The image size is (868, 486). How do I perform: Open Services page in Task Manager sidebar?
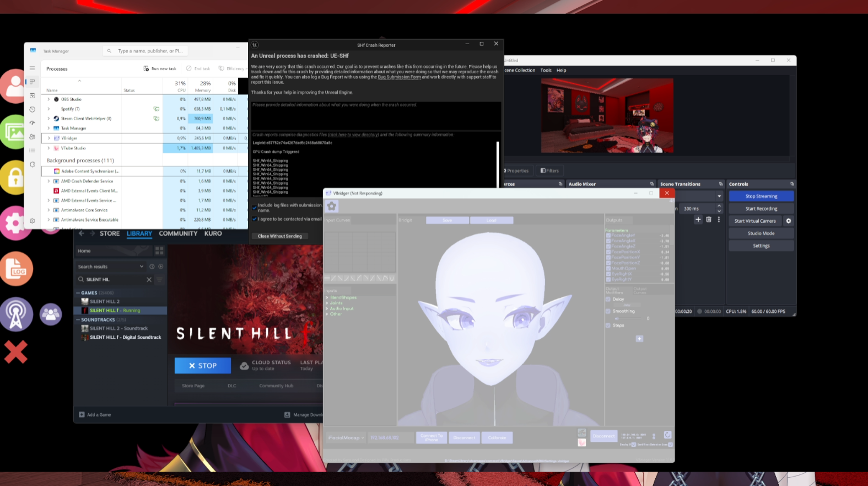[x=32, y=164]
